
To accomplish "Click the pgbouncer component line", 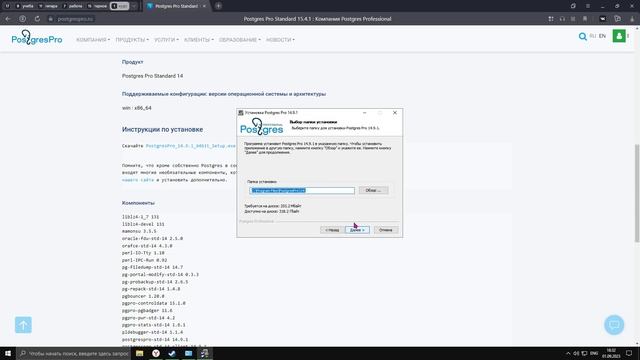I will pyautogui.click(x=143, y=296).
